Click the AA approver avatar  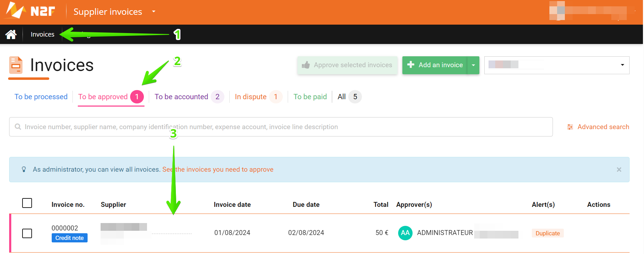point(405,233)
